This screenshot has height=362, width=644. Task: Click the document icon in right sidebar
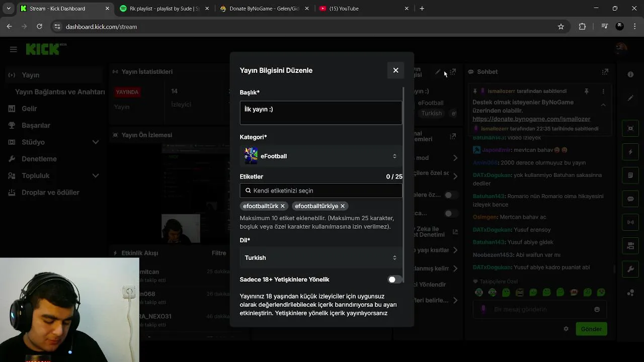tap(630, 175)
